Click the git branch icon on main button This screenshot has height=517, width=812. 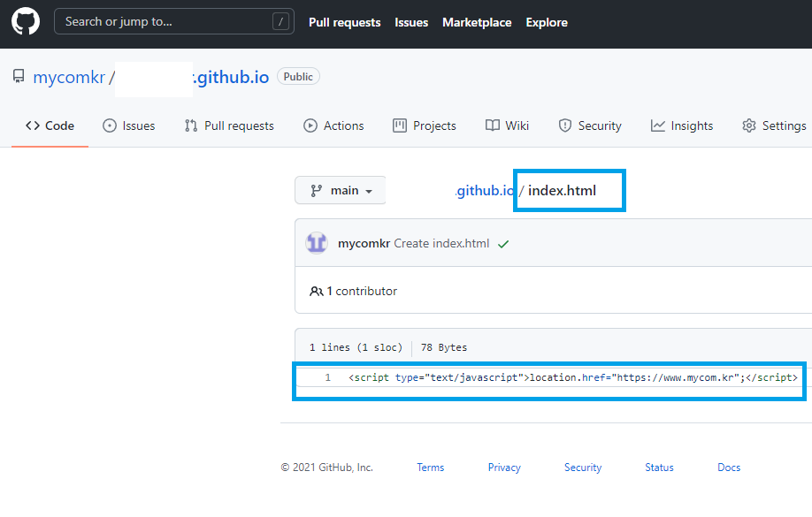point(317,191)
